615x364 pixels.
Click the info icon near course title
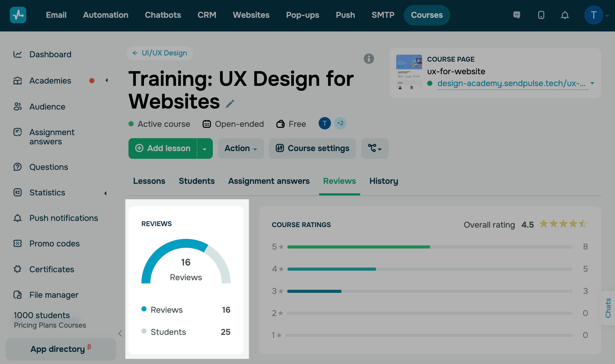tap(369, 59)
